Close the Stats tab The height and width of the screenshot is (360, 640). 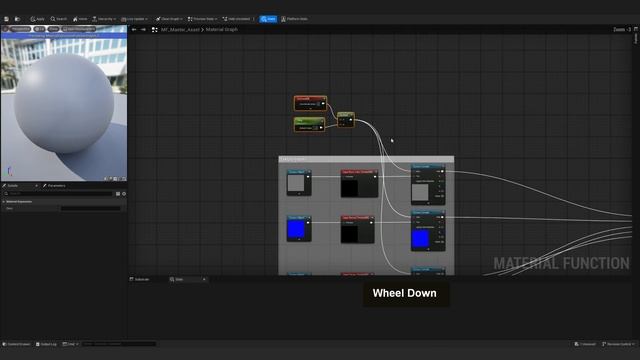[204, 280]
